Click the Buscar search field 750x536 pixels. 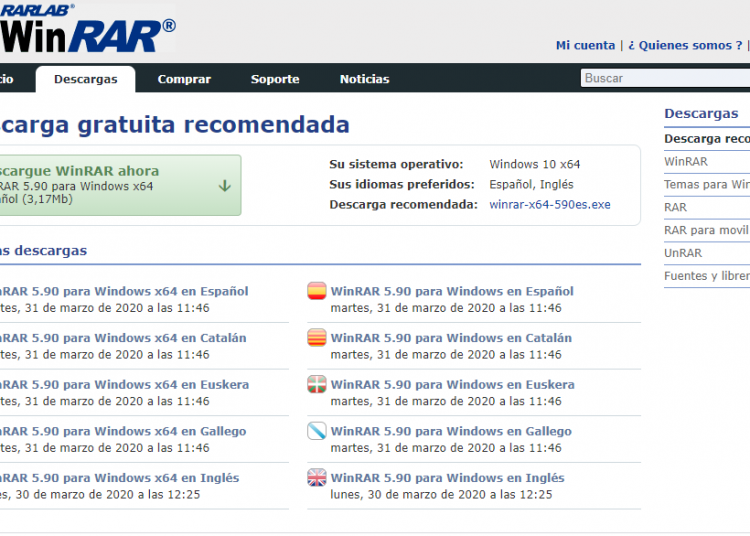tap(665, 78)
